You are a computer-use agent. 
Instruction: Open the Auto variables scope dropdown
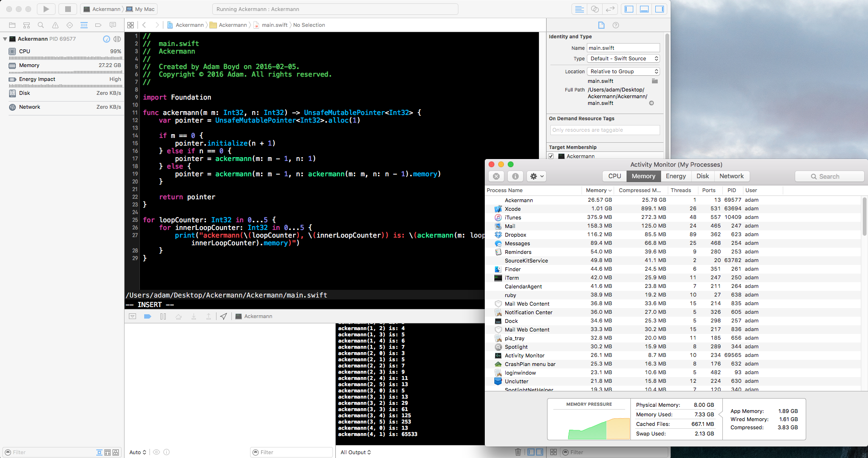coord(137,452)
